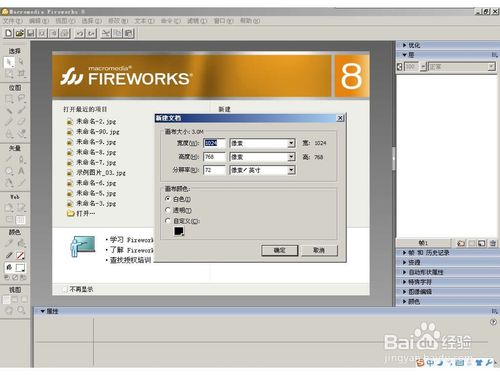Viewport: 500px width, 375px height.
Task: Click the stroke color swatch in tools panel
Action: coord(20,256)
